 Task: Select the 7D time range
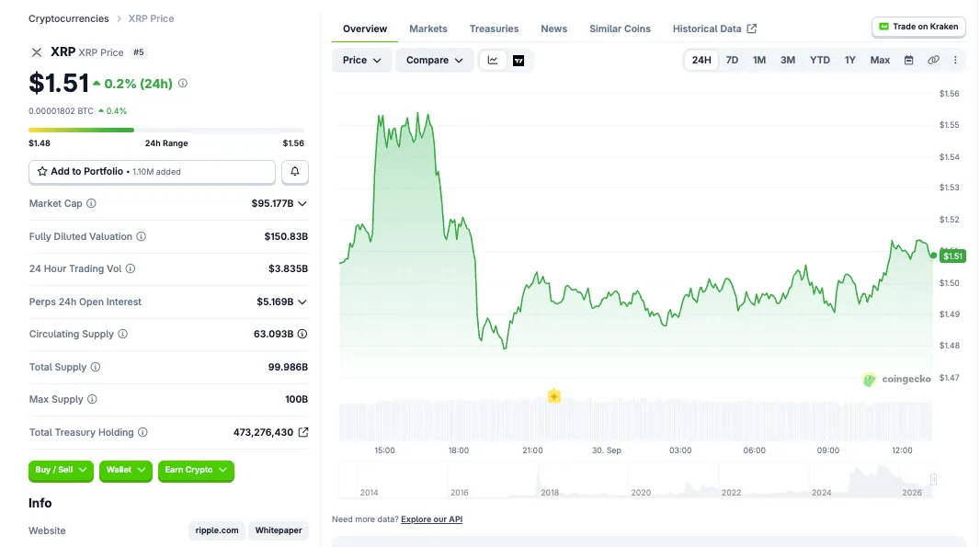pos(732,60)
